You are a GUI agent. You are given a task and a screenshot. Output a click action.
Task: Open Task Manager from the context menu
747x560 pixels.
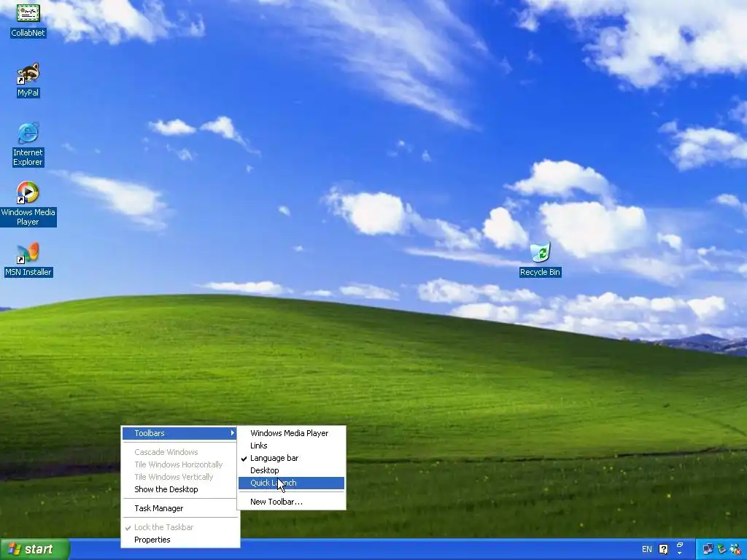[x=179, y=508]
